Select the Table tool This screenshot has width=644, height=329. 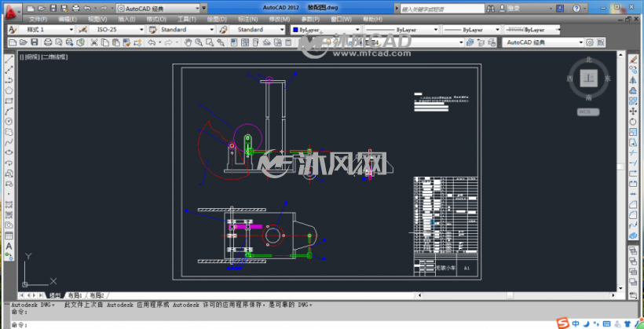(9, 236)
